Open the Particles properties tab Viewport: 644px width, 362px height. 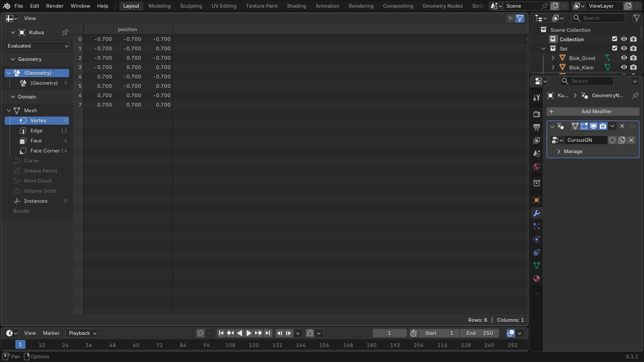click(536, 226)
